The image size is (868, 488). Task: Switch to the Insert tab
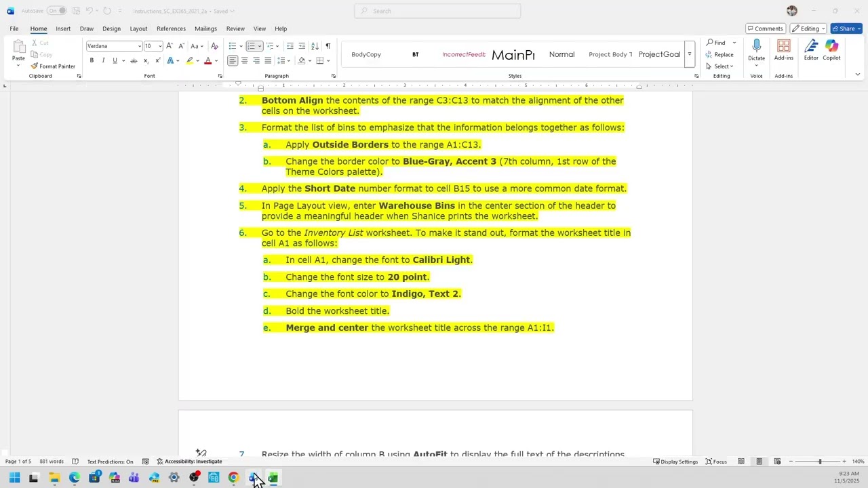[63, 28]
